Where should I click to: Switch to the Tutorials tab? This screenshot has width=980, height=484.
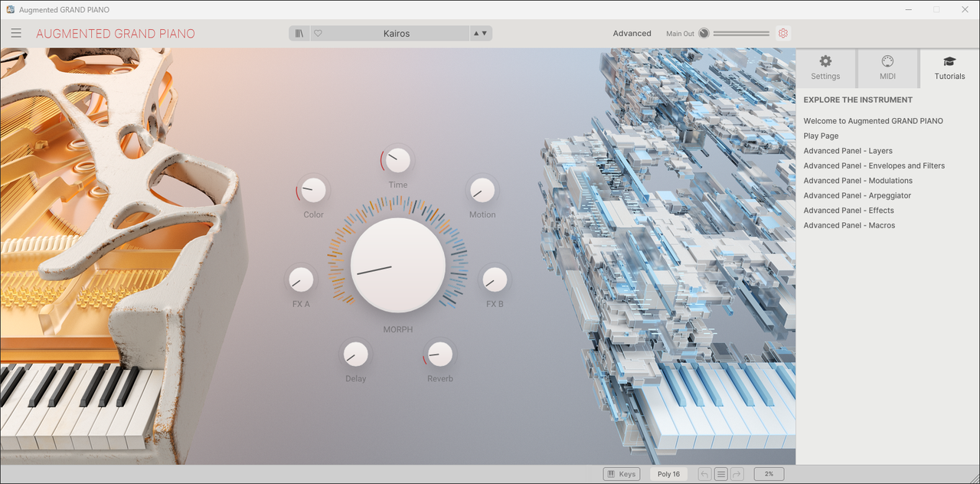pos(949,67)
